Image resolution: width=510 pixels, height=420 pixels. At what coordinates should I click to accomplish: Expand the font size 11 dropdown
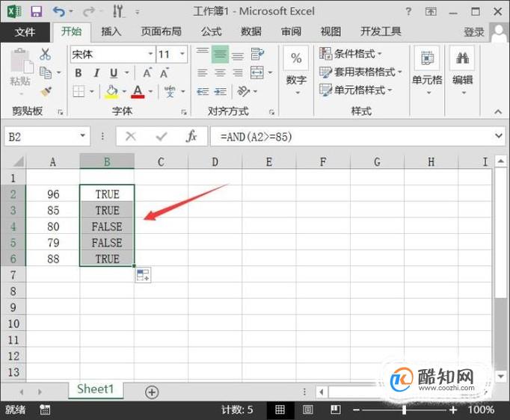click(182, 54)
